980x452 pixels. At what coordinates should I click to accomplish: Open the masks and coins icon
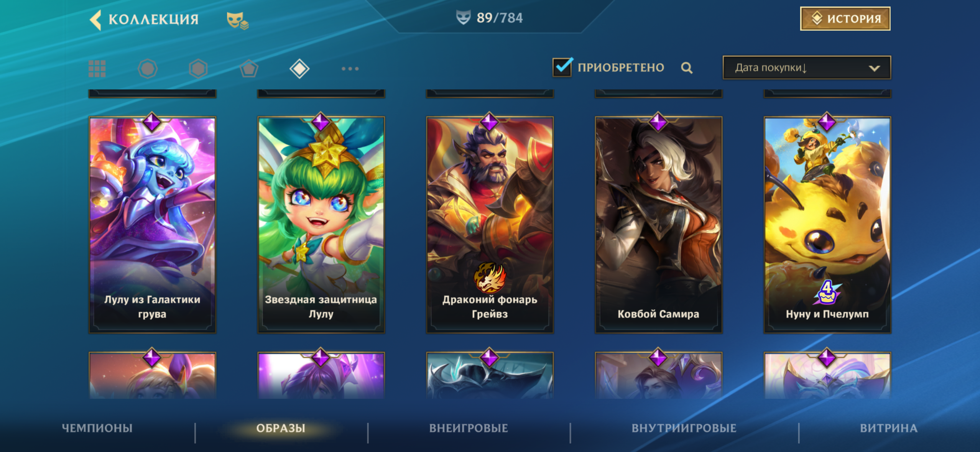[x=237, y=20]
